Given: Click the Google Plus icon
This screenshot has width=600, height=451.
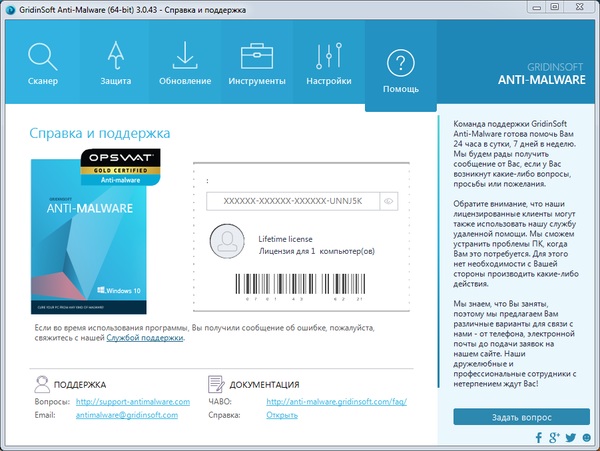Looking at the screenshot, I should 554,438.
